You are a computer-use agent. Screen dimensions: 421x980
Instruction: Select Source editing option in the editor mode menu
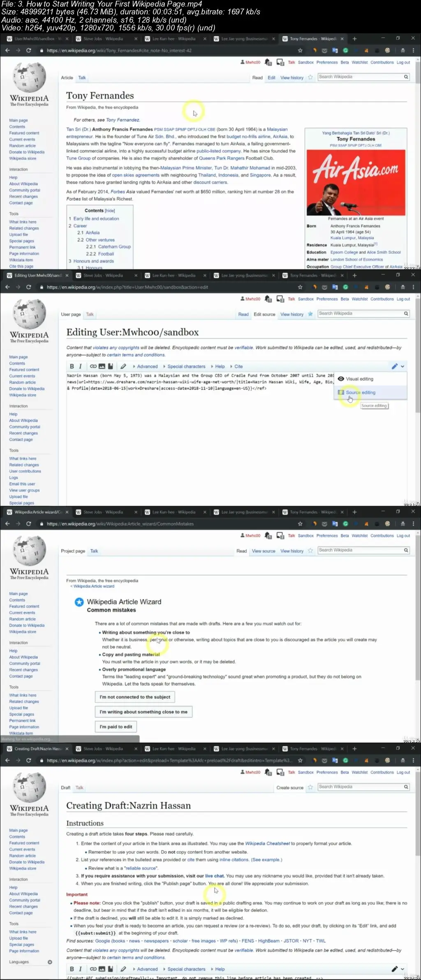371,392
